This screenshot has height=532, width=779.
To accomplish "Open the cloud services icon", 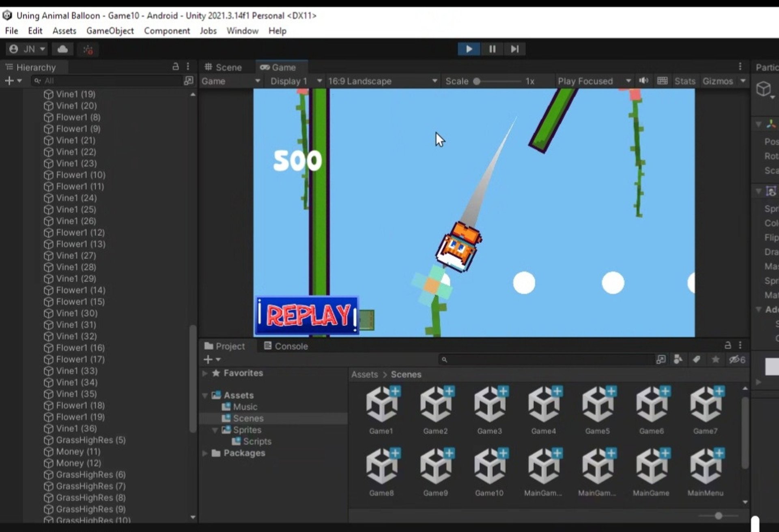I will (x=62, y=49).
